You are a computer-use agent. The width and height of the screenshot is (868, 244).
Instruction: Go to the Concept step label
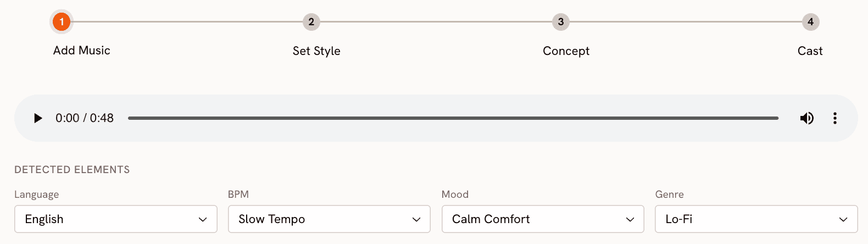[566, 51]
